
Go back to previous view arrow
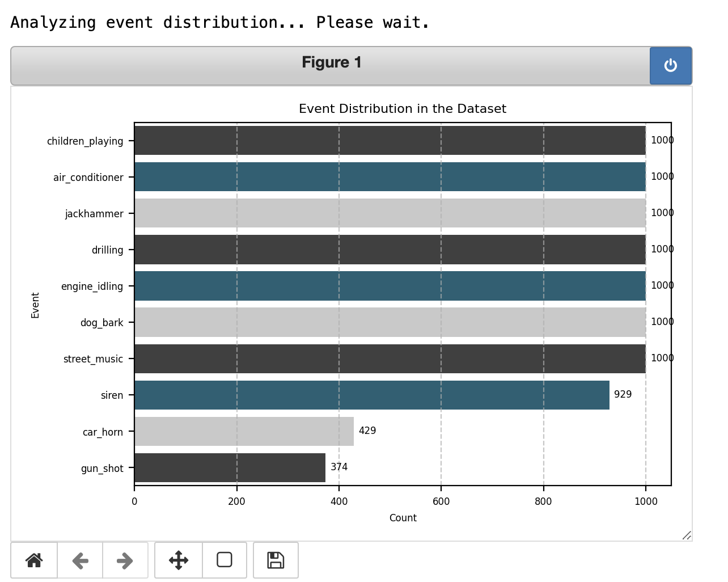80,560
